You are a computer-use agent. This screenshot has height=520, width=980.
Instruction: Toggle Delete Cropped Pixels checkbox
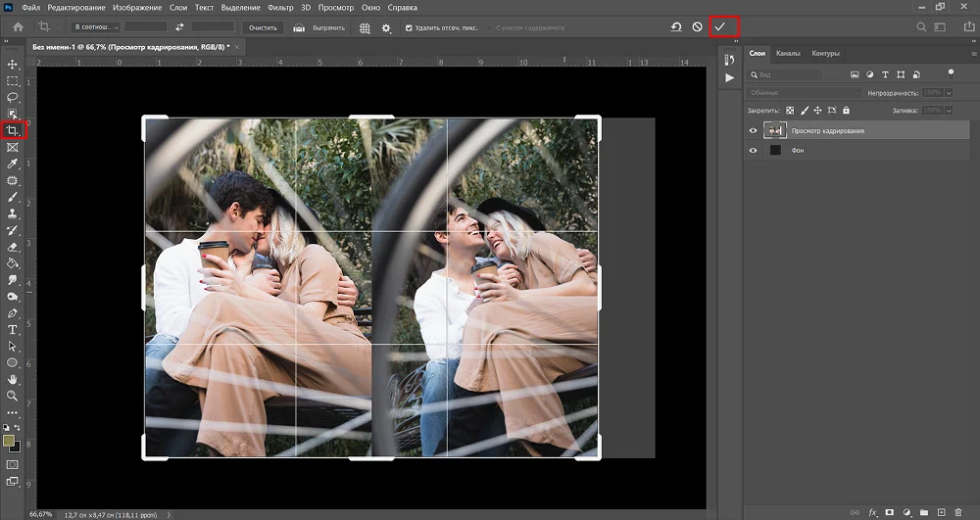point(409,28)
